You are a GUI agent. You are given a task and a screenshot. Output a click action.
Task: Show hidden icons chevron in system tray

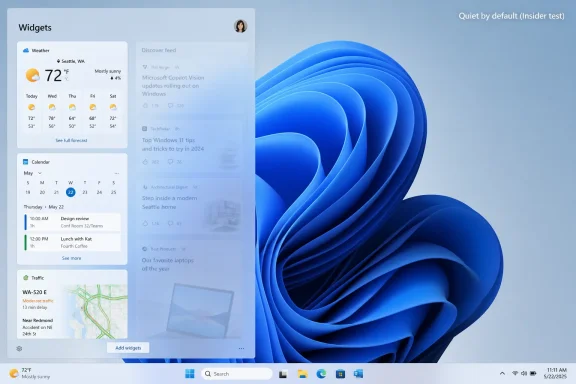(x=502, y=373)
